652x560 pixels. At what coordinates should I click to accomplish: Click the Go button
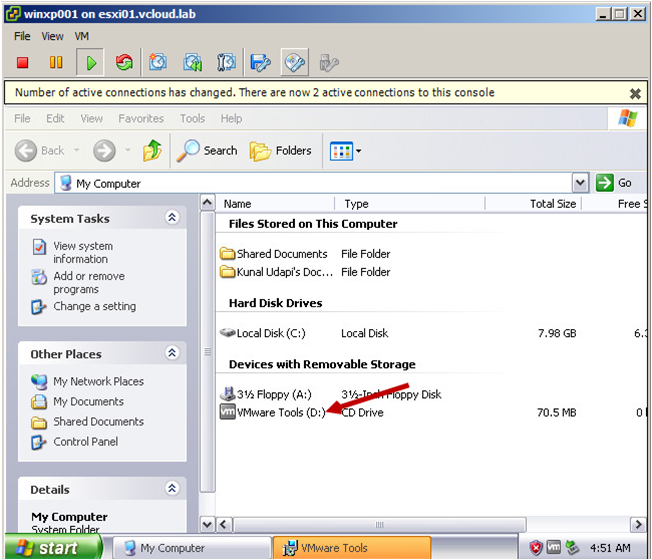[x=614, y=183]
